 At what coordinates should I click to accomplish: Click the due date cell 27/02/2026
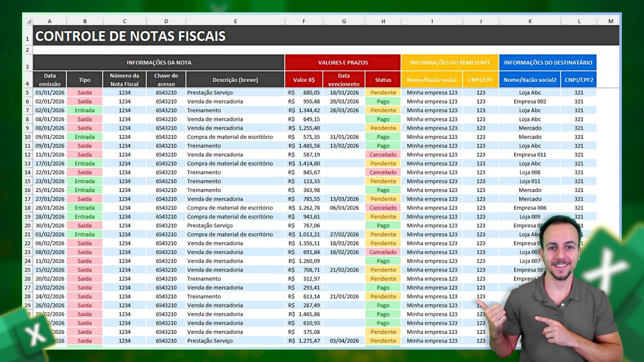point(344,234)
